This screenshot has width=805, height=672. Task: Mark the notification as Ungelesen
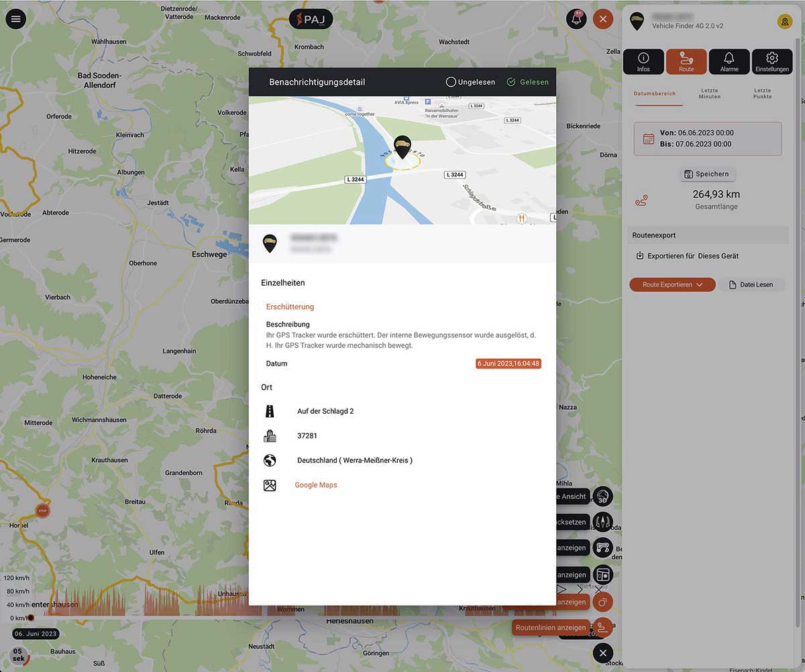pyautogui.click(x=470, y=82)
